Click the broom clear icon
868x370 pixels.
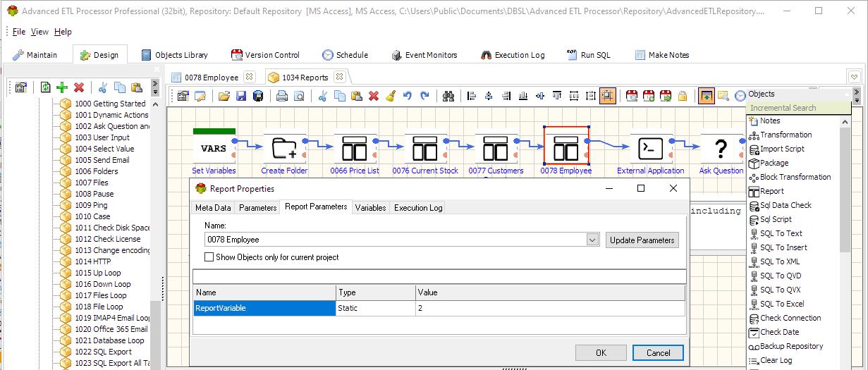tap(390, 97)
